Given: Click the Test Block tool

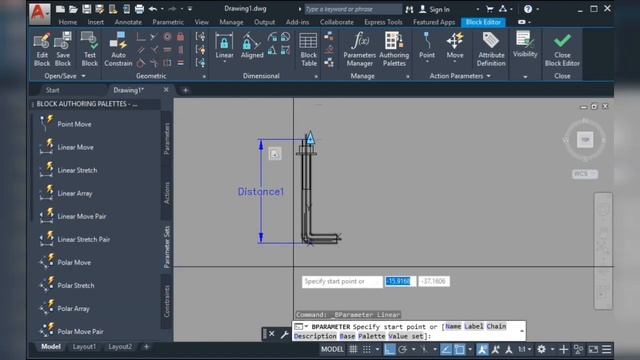Looking at the screenshot, I should 89,49.
